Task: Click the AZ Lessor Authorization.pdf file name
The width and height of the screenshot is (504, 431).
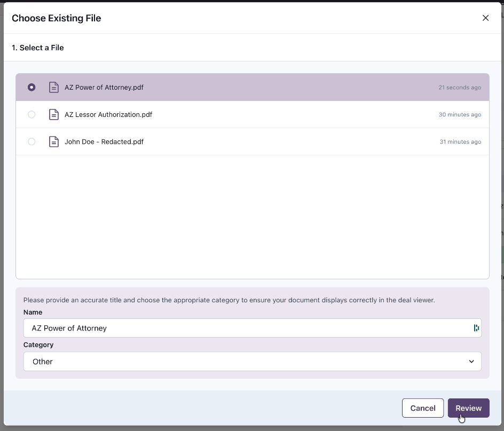Action: point(108,114)
